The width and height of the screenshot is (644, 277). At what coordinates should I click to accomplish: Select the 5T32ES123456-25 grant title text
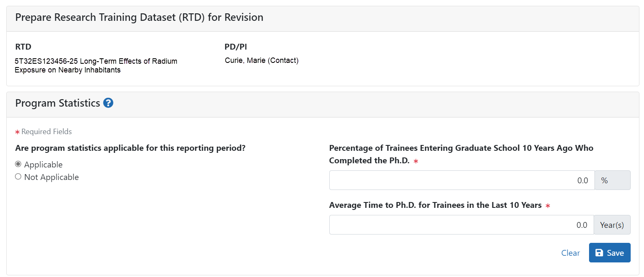[96, 65]
